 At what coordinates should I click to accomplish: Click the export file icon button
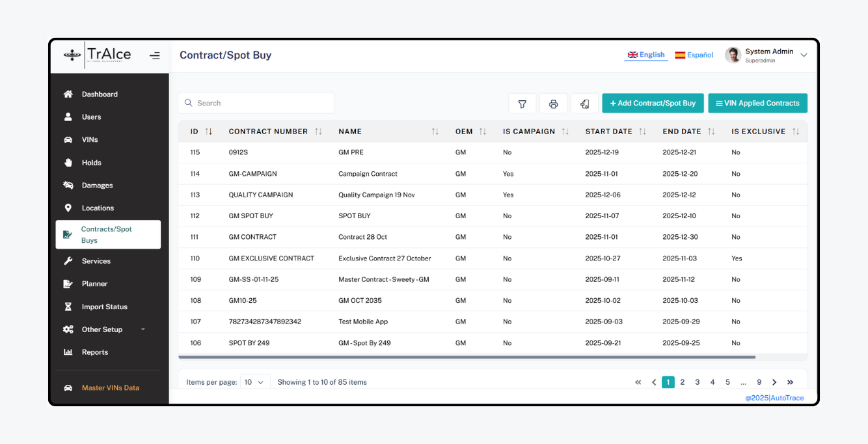pyautogui.click(x=584, y=104)
